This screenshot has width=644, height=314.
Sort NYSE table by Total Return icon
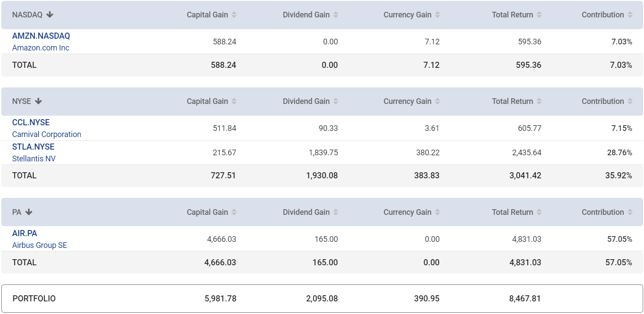tap(539, 101)
